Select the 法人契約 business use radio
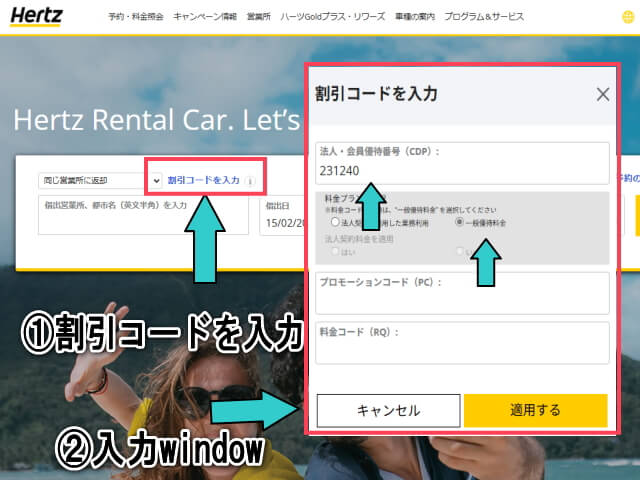 [x=335, y=222]
